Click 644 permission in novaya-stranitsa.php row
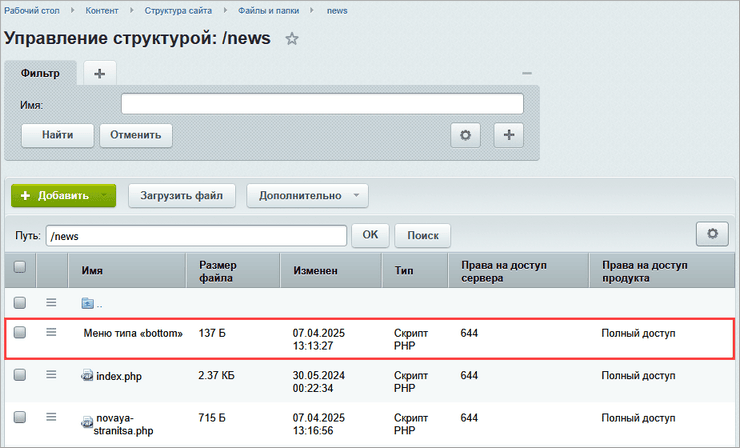 (469, 418)
